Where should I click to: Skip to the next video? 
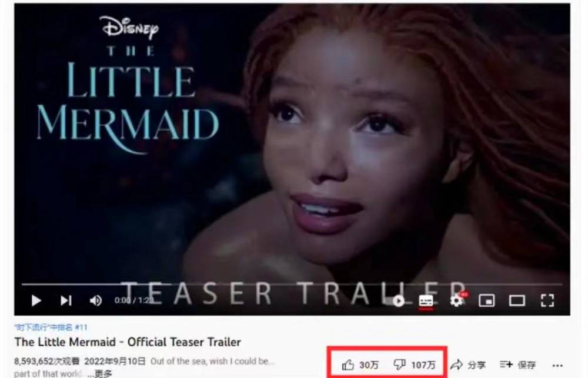point(66,300)
